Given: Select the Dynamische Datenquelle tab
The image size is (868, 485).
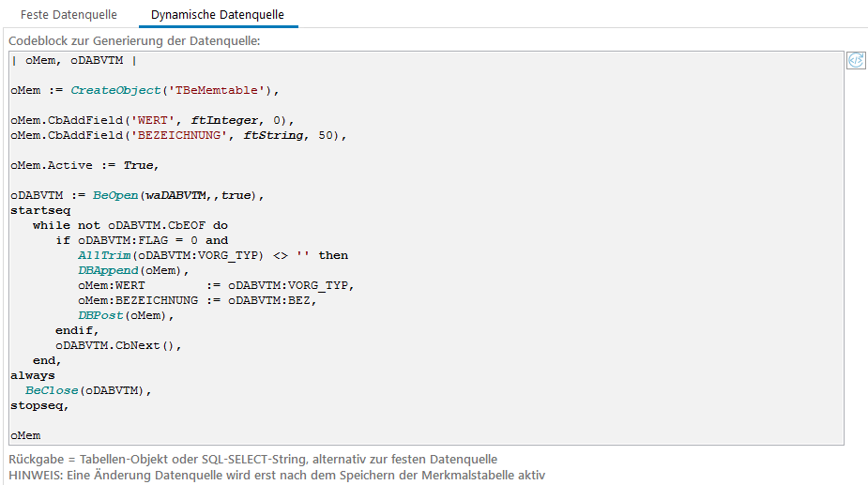Looking at the screenshot, I should point(218,15).
